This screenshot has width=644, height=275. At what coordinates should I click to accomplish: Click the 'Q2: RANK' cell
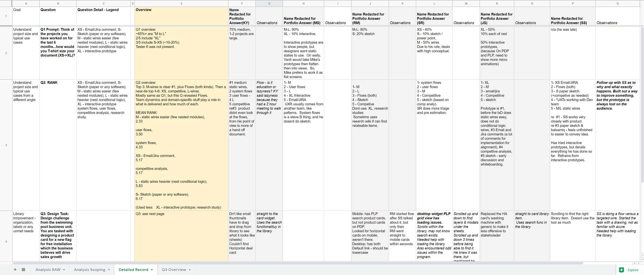tap(58, 145)
